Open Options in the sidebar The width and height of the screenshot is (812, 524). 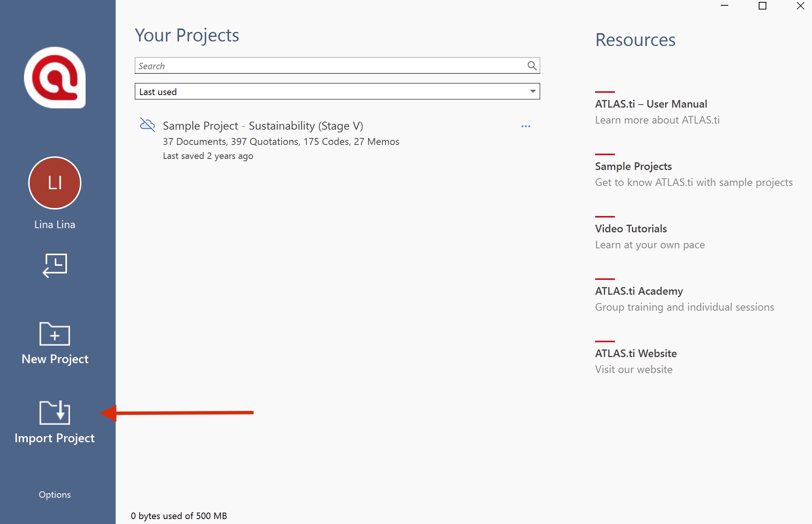(x=55, y=494)
